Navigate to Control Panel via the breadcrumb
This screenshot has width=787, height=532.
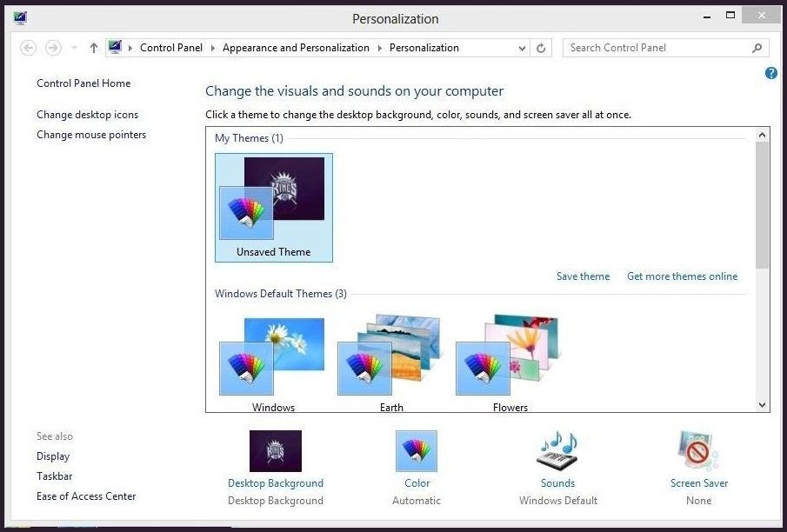pos(170,48)
